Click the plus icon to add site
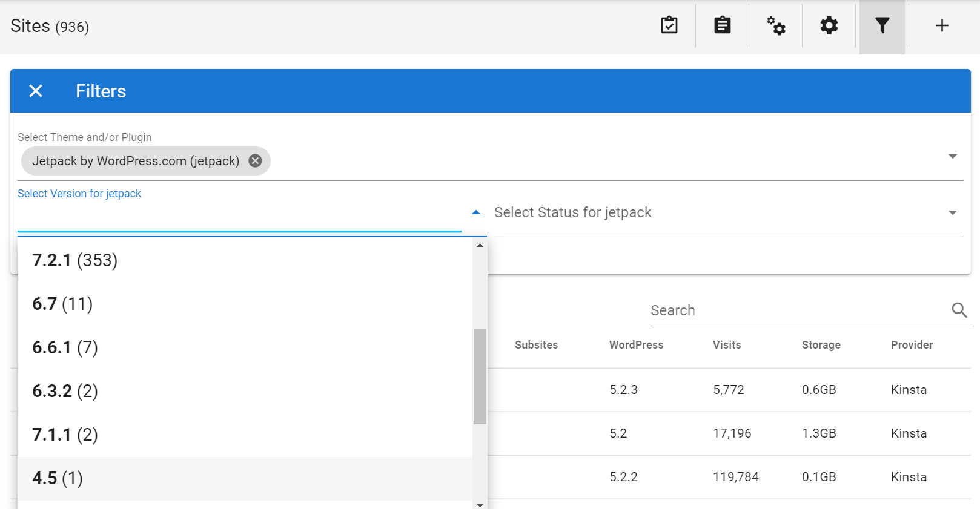 (942, 25)
